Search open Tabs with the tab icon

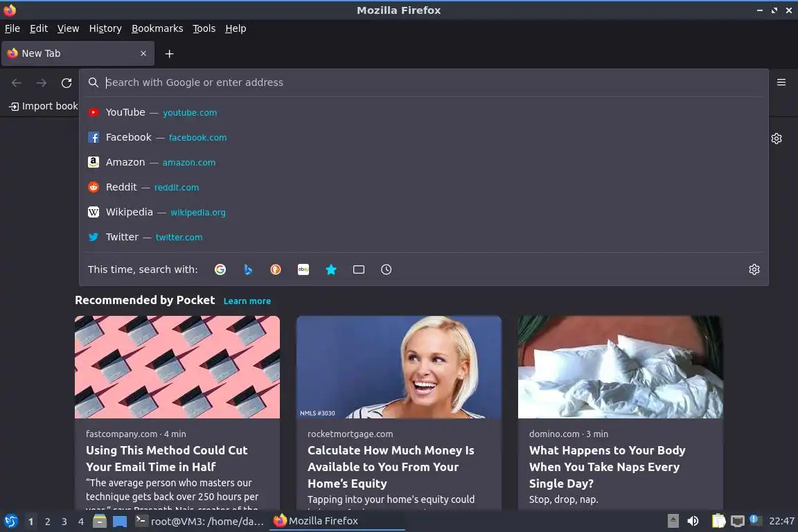click(x=359, y=269)
